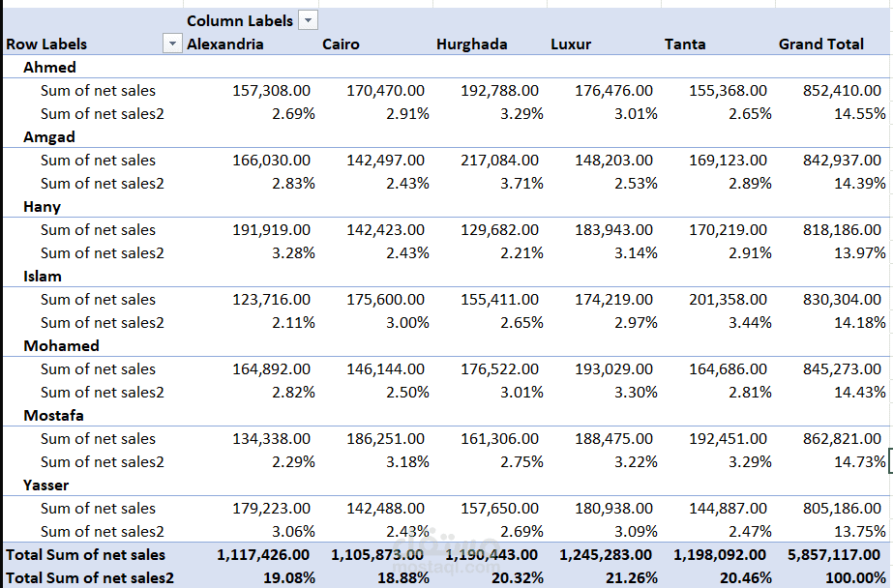
Task: Select Mostafa's grand total percentage 14.73%
Action: (860, 461)
